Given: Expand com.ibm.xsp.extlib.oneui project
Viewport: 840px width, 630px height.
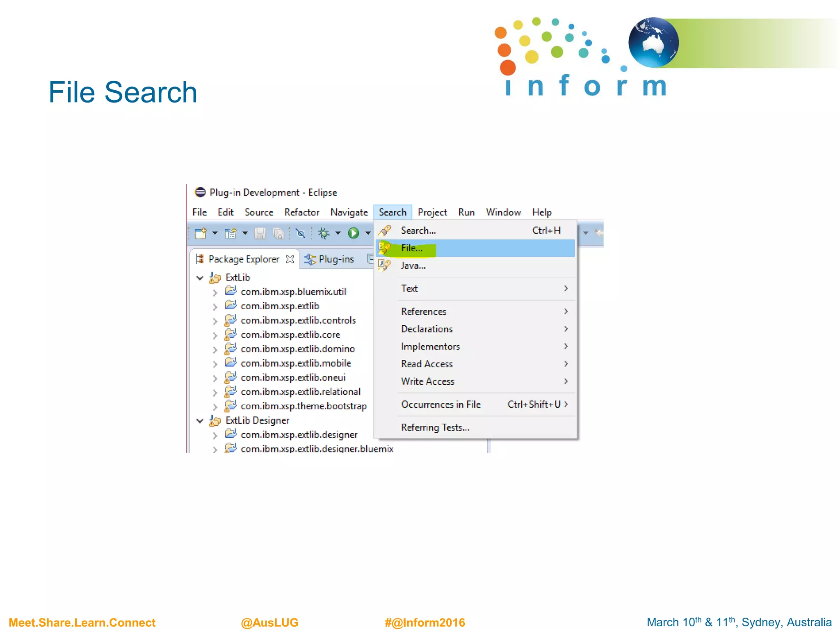Looking at the screenshot, I should point(215,378).
